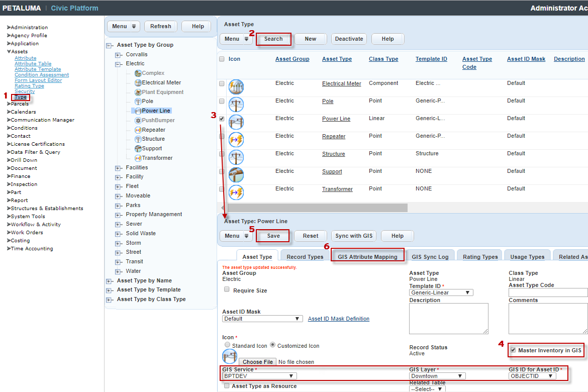Open the Record Types tab

[305, 257]
